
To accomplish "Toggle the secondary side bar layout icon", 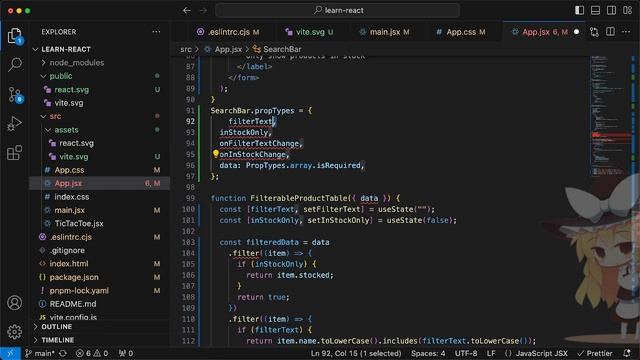I will click(x=611, y=10).
